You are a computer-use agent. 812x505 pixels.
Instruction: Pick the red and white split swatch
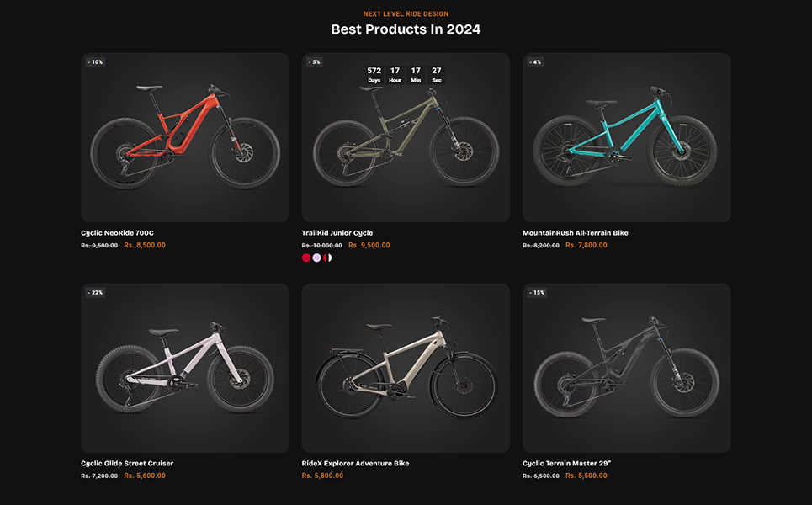coord(328,258)
